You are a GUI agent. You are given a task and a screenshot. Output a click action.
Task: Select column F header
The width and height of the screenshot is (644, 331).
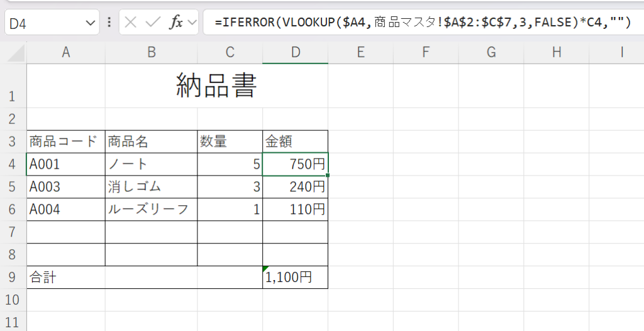pyautogui.click(x=426, y=53)
